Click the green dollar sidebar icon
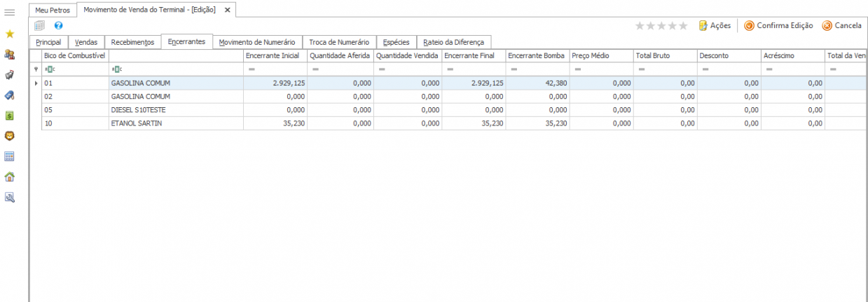This screenshot has width=868, height=302. click(10, 116)
